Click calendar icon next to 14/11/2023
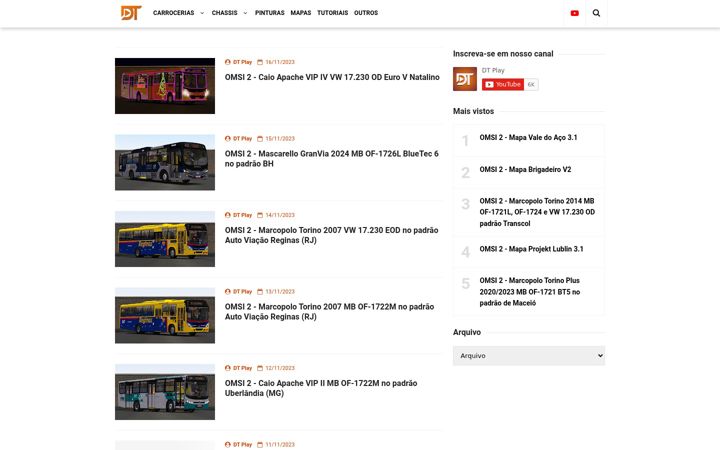This screenshot has width=720, height=450. 260,215
